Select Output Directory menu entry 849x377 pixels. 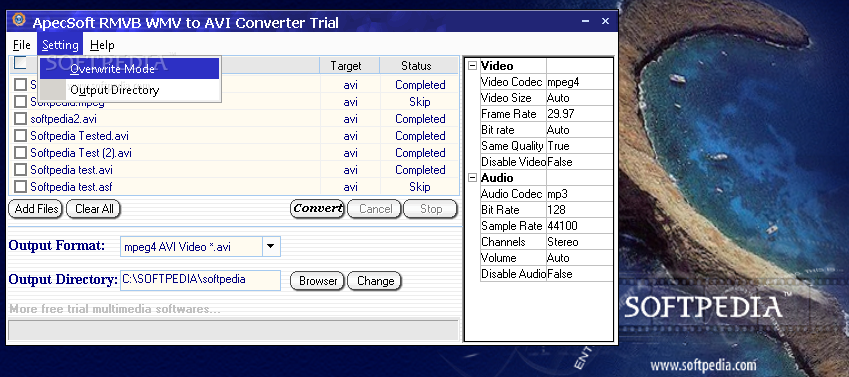point(129,90)
